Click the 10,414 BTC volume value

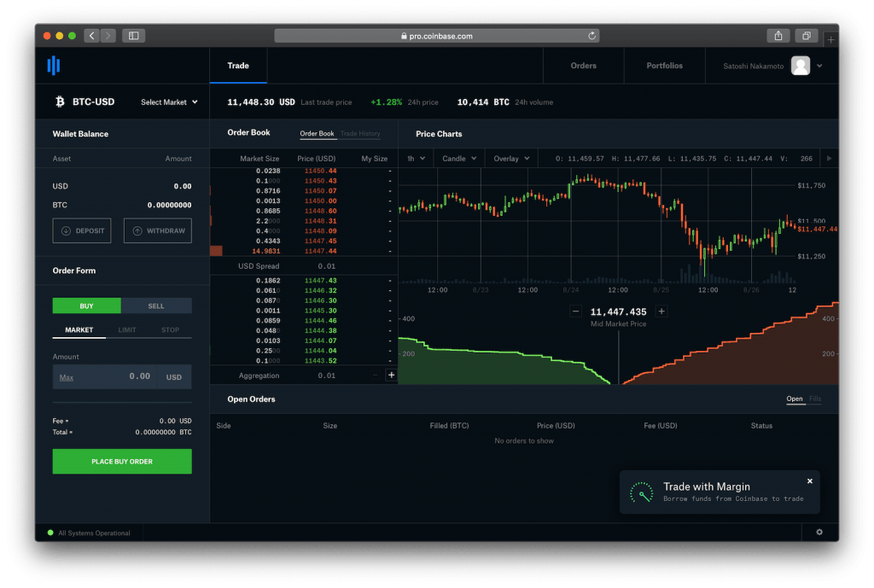[x=483, y=102]
